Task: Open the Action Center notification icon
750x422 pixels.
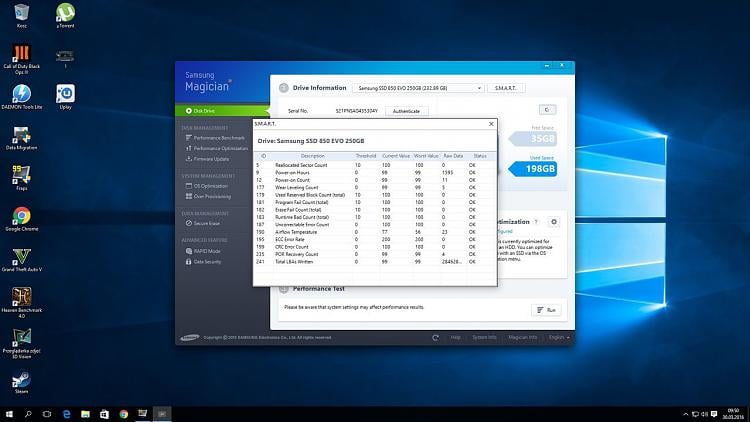Action: tap(714, 414)
